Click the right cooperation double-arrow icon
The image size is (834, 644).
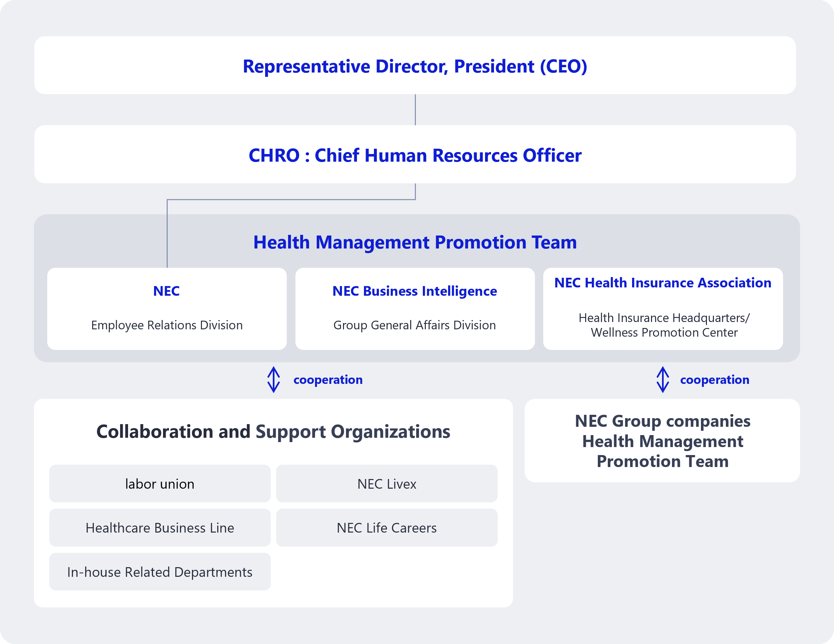[663, 380]
